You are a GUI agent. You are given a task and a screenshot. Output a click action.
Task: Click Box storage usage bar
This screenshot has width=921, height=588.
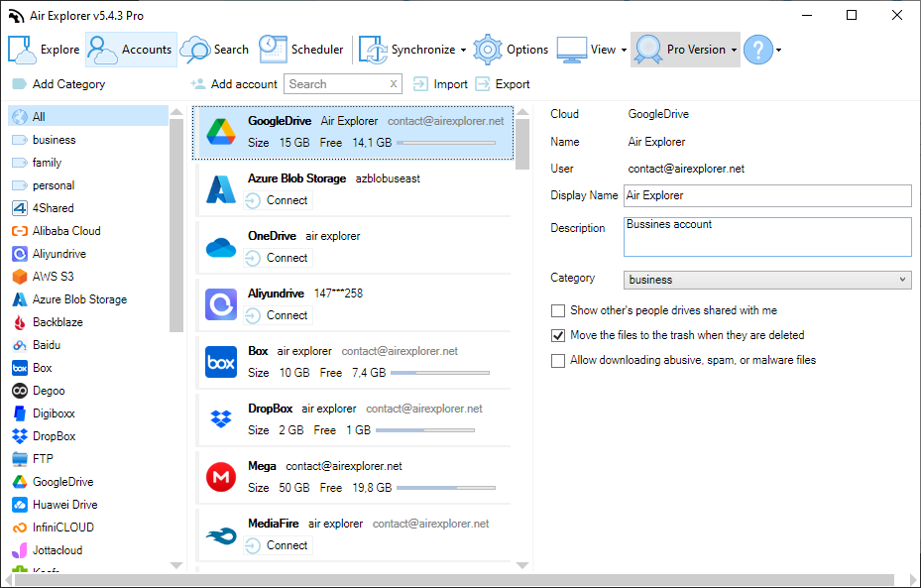(440, 373)
